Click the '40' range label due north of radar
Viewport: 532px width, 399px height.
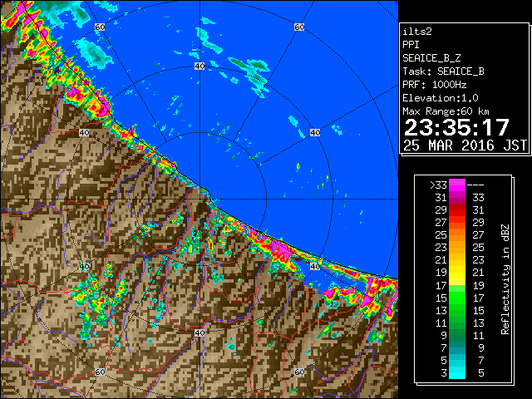click(x=199, y=66)
